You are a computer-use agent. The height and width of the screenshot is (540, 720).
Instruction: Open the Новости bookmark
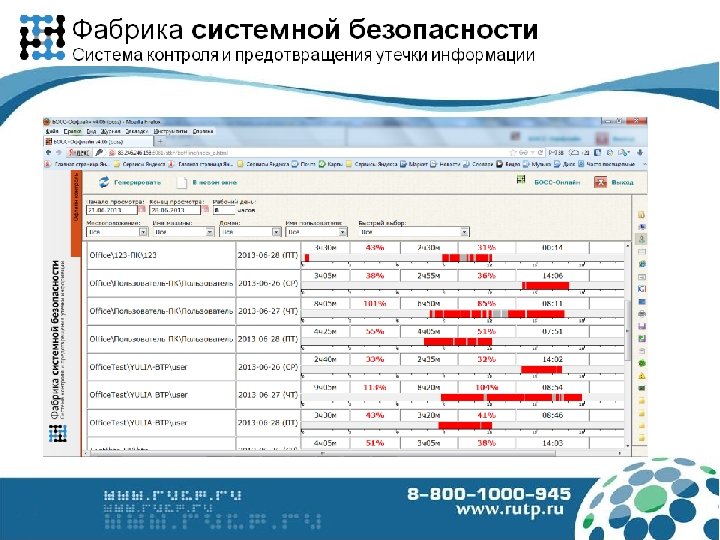(x=445, y=164)
